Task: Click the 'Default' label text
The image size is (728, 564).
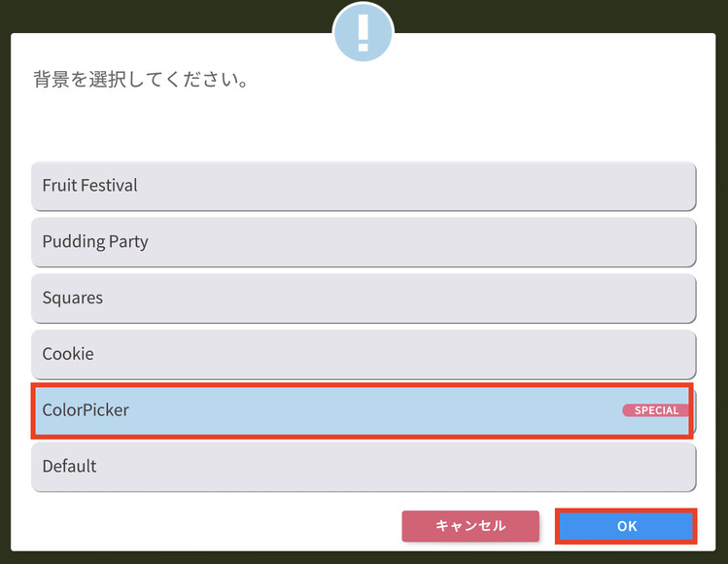Action: pyautogui.click(x=69, y=467)
